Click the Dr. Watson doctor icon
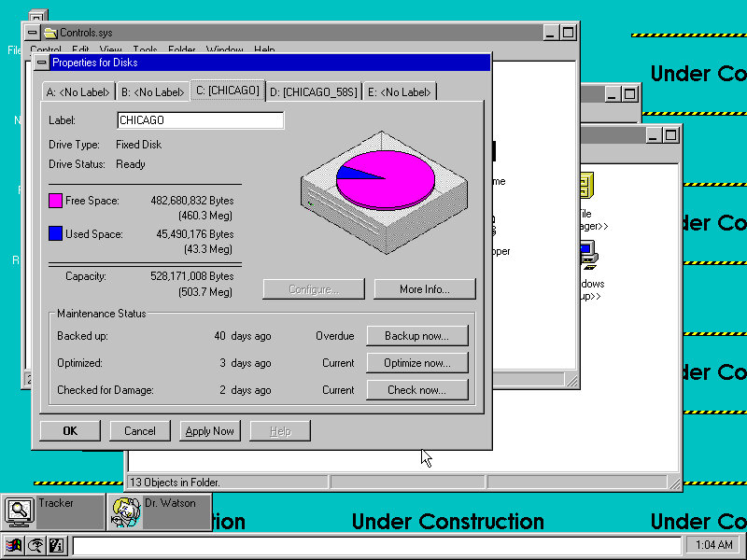Image resolution: width=747 pixels, height=560 pixels. click(x=125, y=511)
